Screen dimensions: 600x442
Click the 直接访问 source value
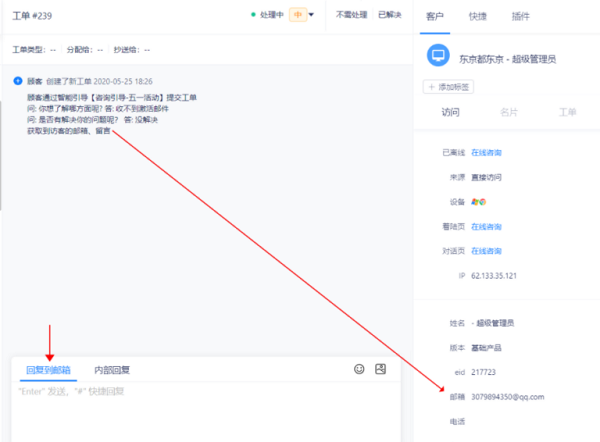tap(486, 177)
